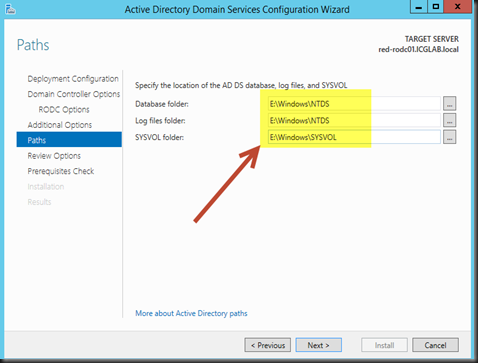Click the 'Specify the location of the AD DS database' text

(x=241, y=85)
